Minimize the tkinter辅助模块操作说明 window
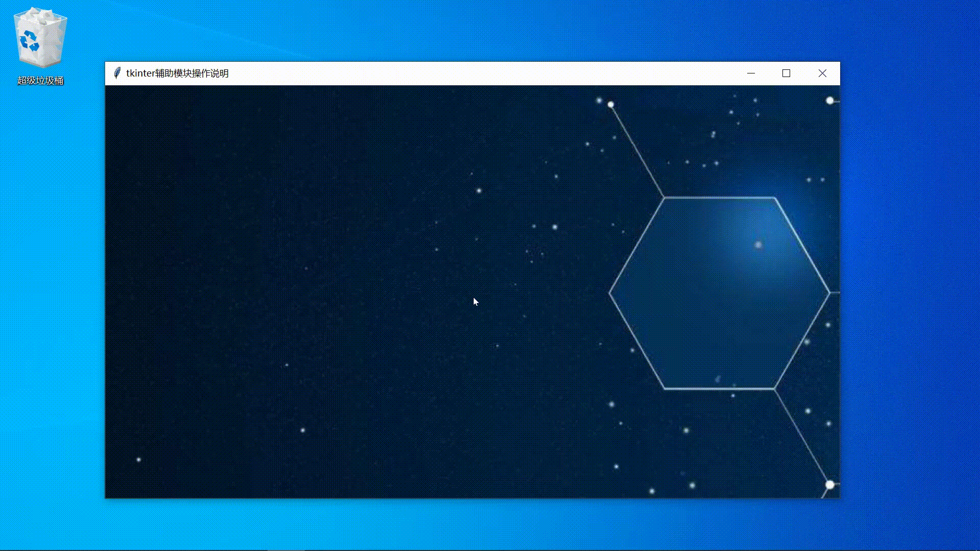The width and height of the screenshot is (980, 551). click(751, 73)
